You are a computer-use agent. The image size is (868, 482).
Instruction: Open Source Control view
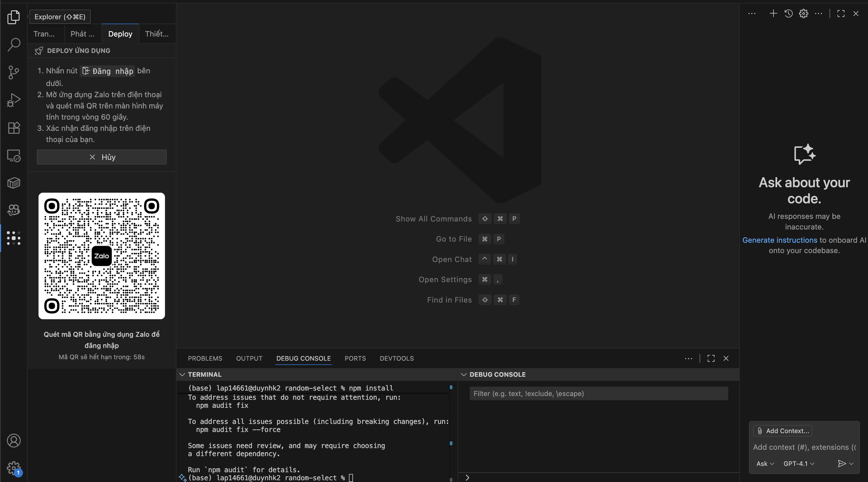tap(14, 72)
